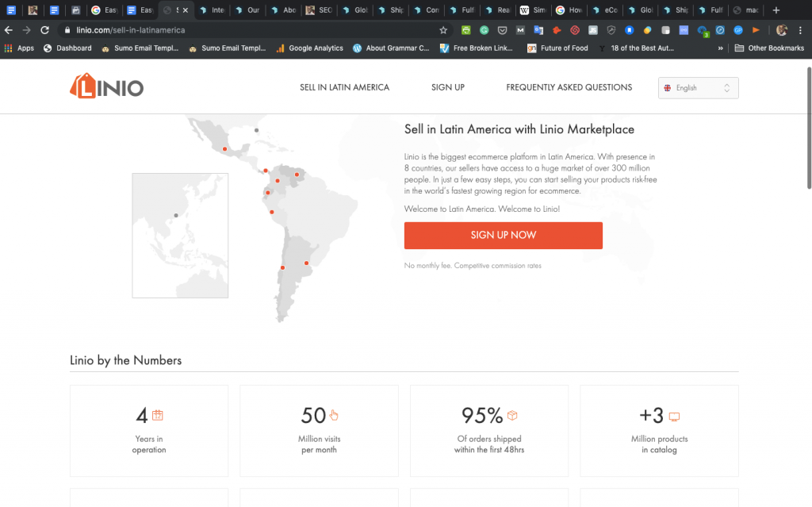Click the 'Linio by the Numbers' heading
The image size is (812, 507).
pyautogui.click(x=126, y=360)
